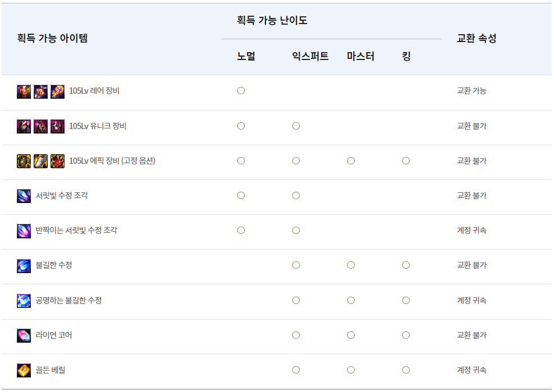The width and height of the screenshot is (554, 392).
Task: Click the 라이언 코어 pink gem icon
Action: pyautogui.click(x=24, y=335)
